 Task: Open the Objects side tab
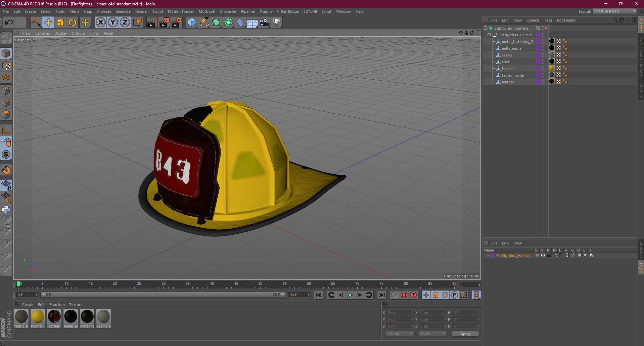(x=641, y=25)
